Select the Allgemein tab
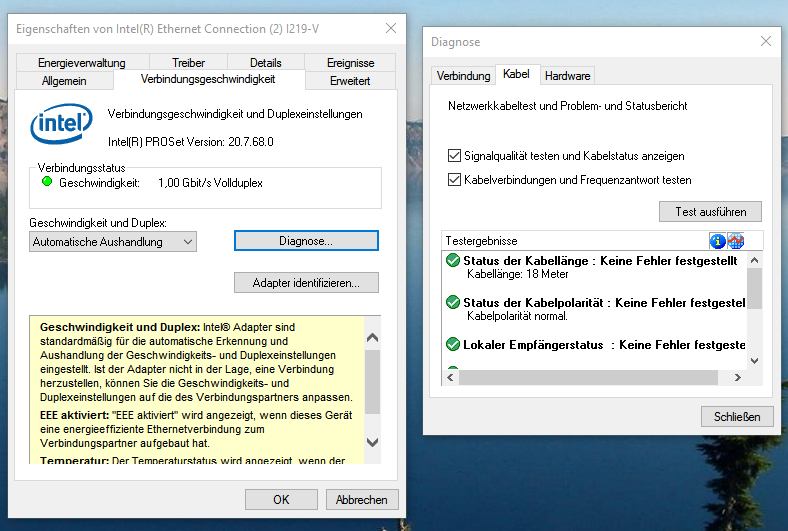Screen dimensions: 788x531 point(64,81)
